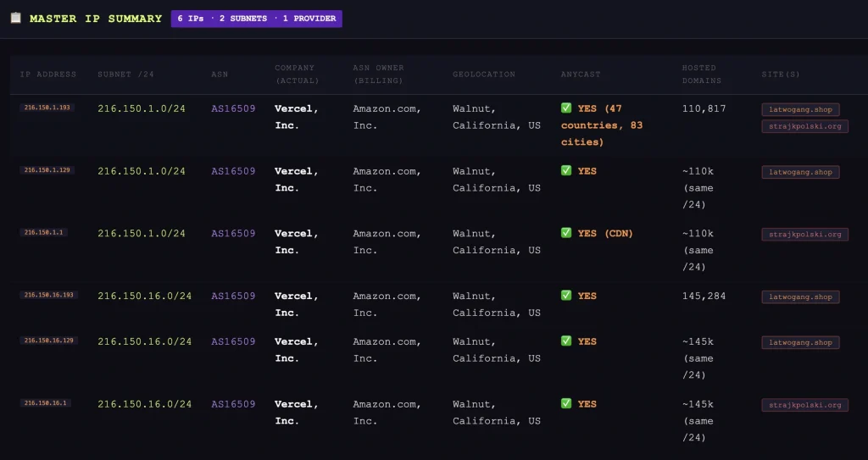
Task: Click '~110k (same /24)' in the 216.150.1.129 row
Action: (x=698, y=188)
